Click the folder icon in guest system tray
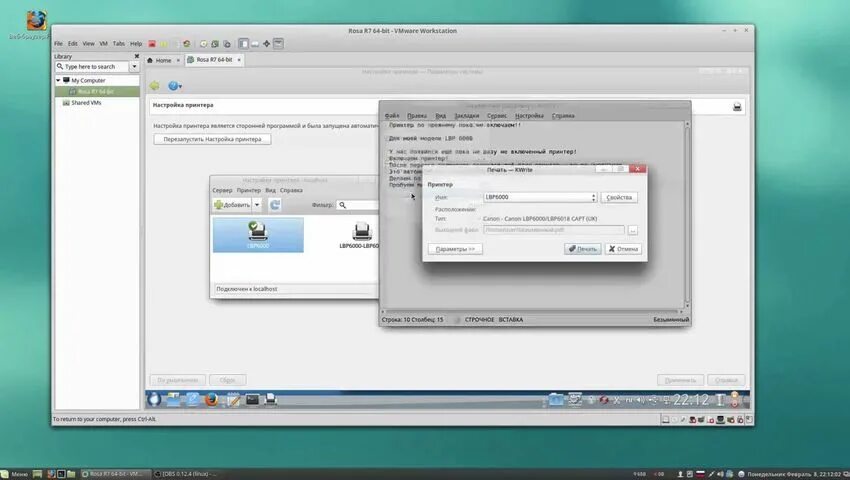The width and height of the screenshot is (850, 480). 556,400
